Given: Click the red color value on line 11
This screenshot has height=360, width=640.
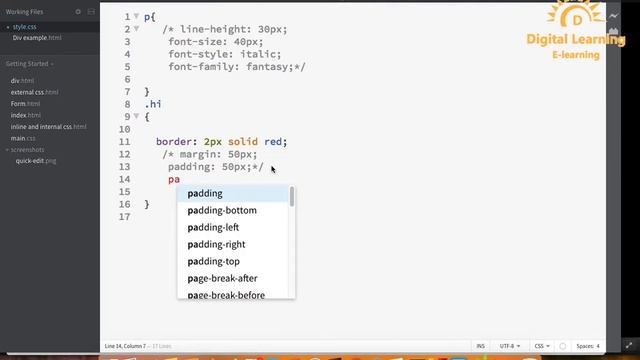Looking at the screenshot, I should click(273, 142).
